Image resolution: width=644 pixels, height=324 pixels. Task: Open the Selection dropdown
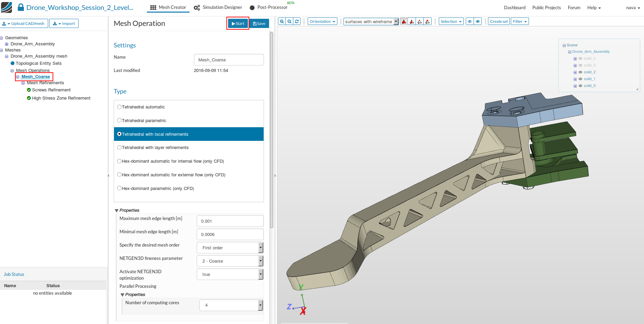point(451,21)
